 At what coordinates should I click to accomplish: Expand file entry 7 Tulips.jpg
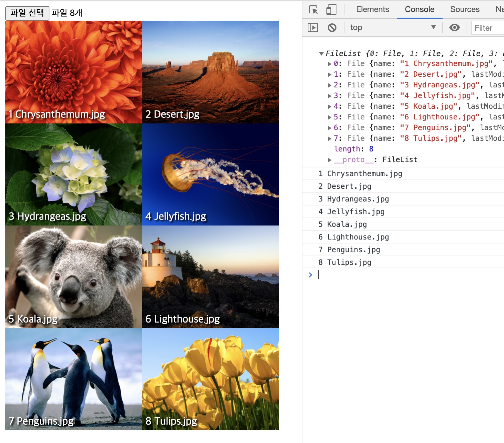point(329,138)
